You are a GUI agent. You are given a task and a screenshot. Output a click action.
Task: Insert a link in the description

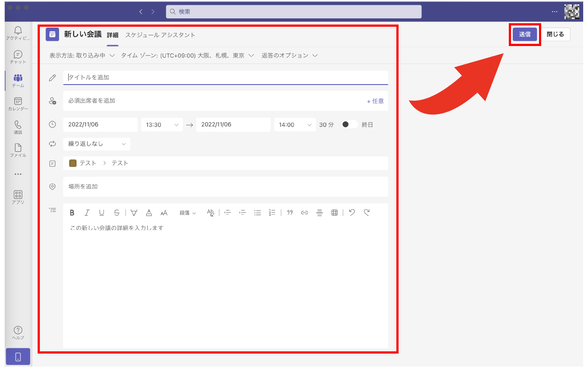[x=304, y=213]
